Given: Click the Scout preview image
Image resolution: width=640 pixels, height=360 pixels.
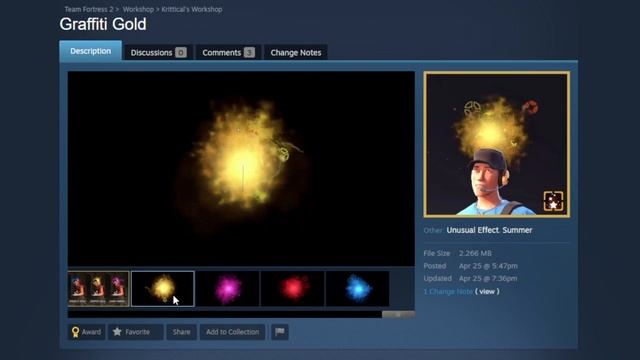Looking at the screenshot, I should click(497, 144).
